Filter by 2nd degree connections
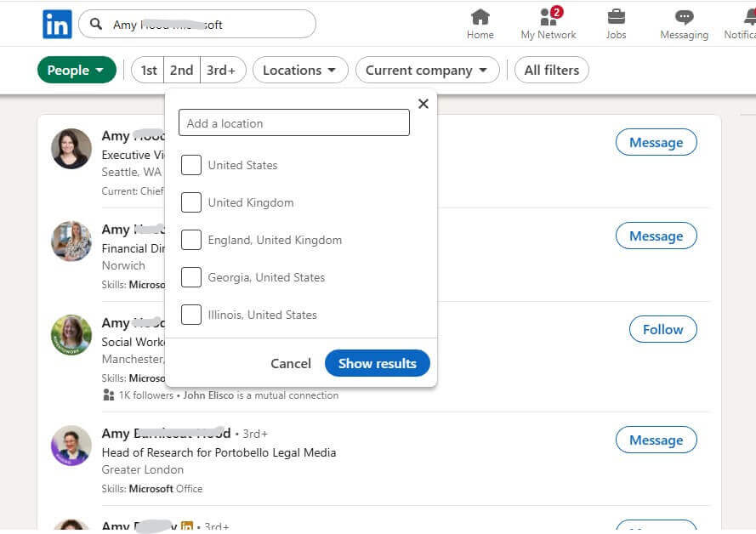Screen dimensions: 756x534 coord(182,70)
